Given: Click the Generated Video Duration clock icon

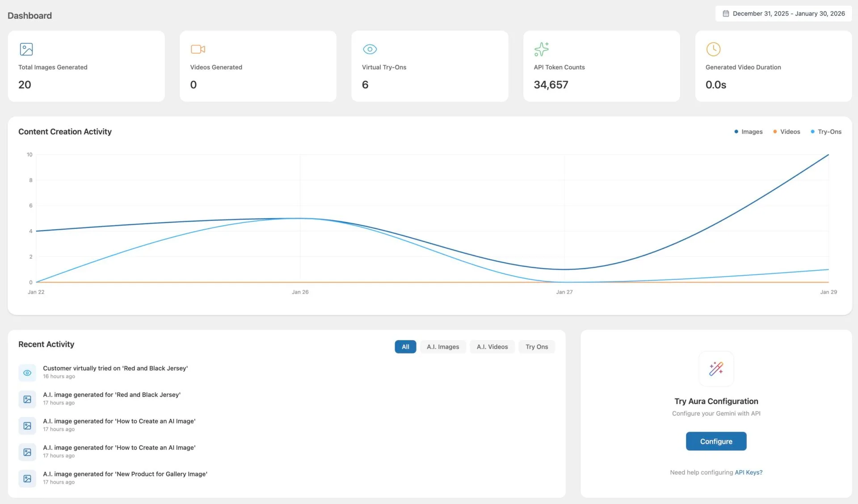Looking at the screenshot, I should tap(713, 49).
